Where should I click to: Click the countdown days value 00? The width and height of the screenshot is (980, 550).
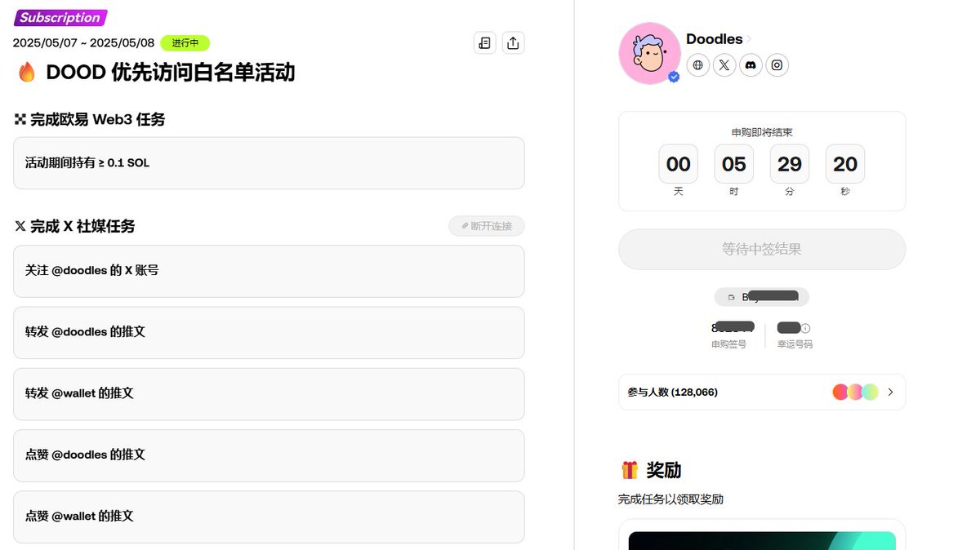pyautogui.click(x=679, y=164)
